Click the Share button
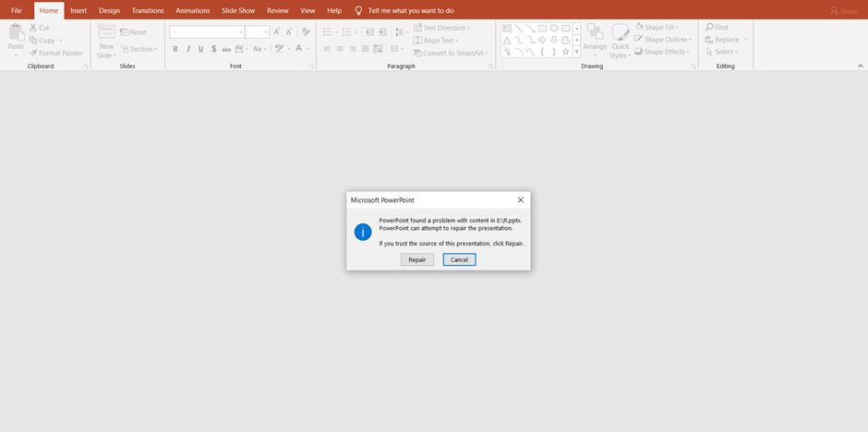Image resolution: width=868 pixels, height=432 pixels. tap(843, 11)
